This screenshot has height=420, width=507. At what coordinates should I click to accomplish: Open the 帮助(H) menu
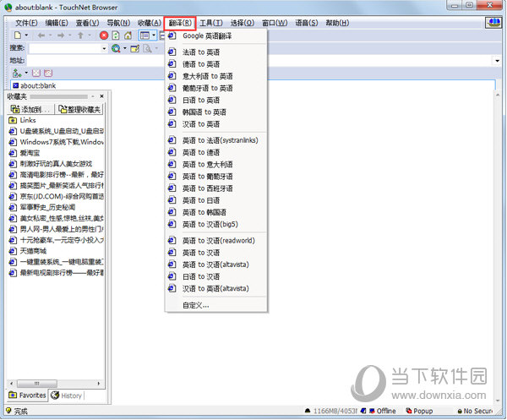click(x=337, y=23)
